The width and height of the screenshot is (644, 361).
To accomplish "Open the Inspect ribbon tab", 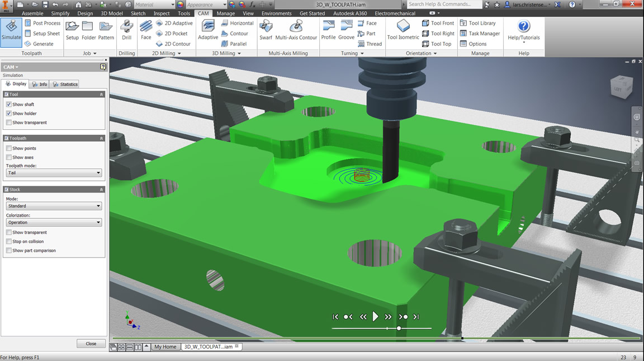I will coord(161,13).
